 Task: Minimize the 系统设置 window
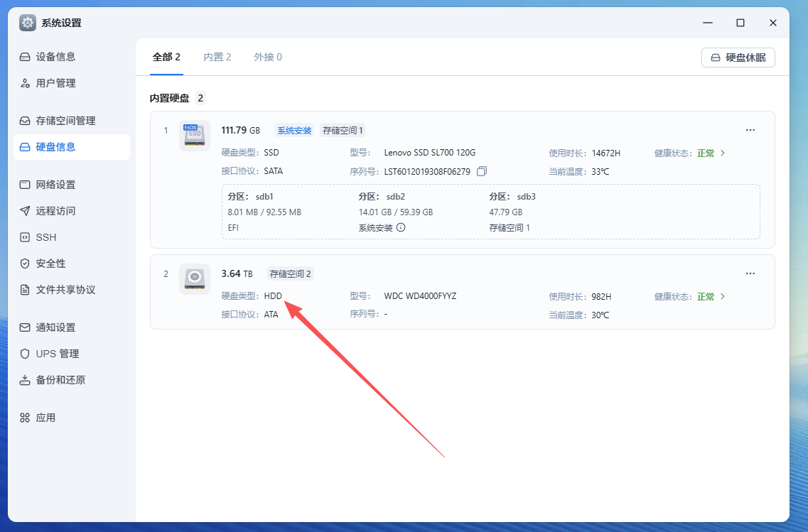(708, 23)
